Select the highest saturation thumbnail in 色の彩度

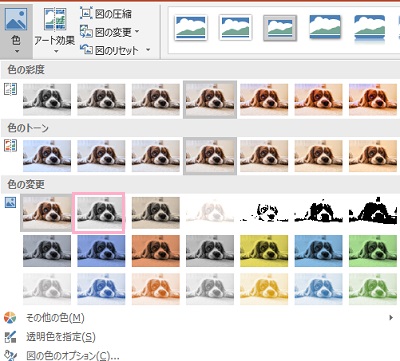(x=373, y=99)
